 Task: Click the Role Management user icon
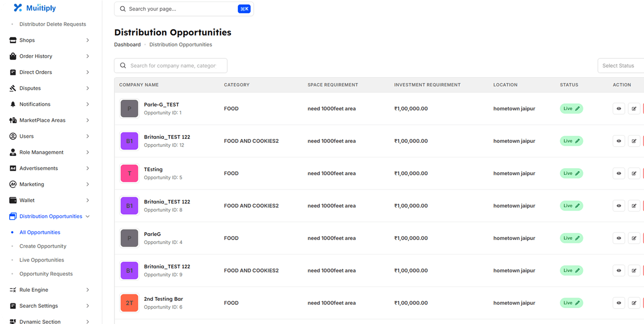click(13, 152)
